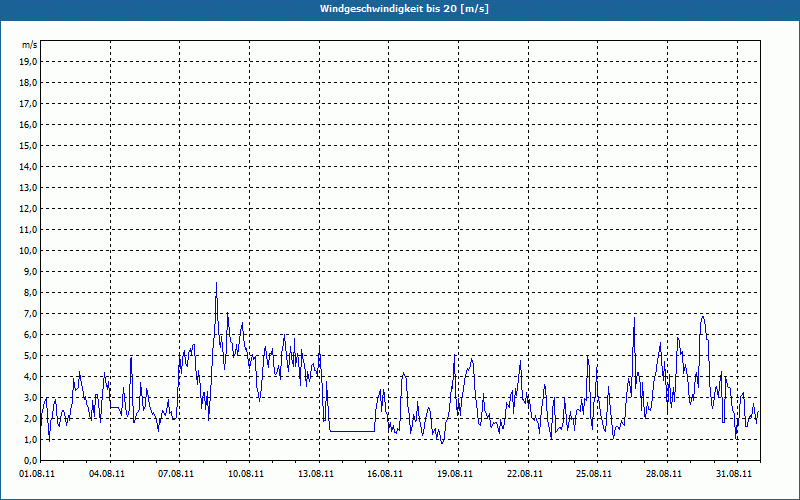Viewport: 800px width, 500px height.
Task: Select the 28.08.11 date label
Action: click(x=664, y=473)
